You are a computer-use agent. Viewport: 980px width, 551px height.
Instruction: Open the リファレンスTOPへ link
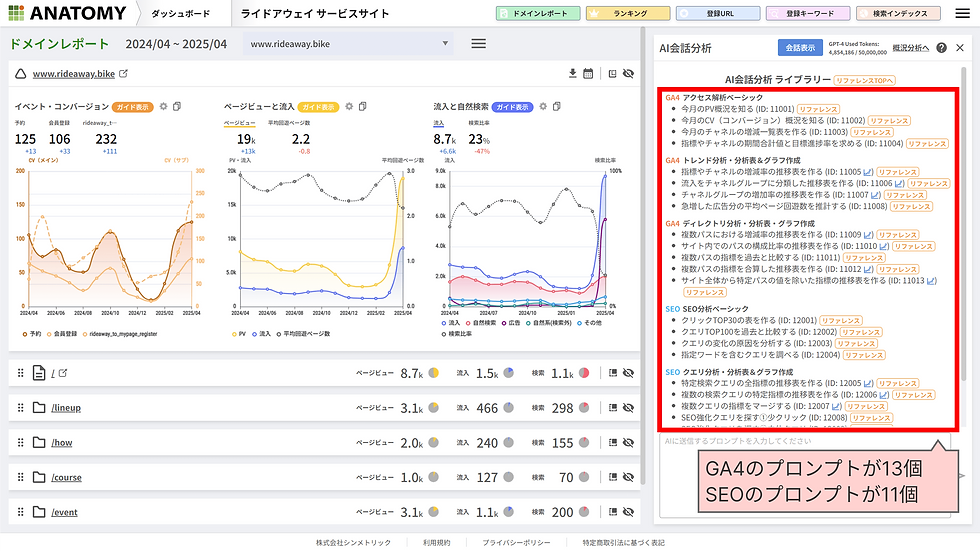pos(865,80)
